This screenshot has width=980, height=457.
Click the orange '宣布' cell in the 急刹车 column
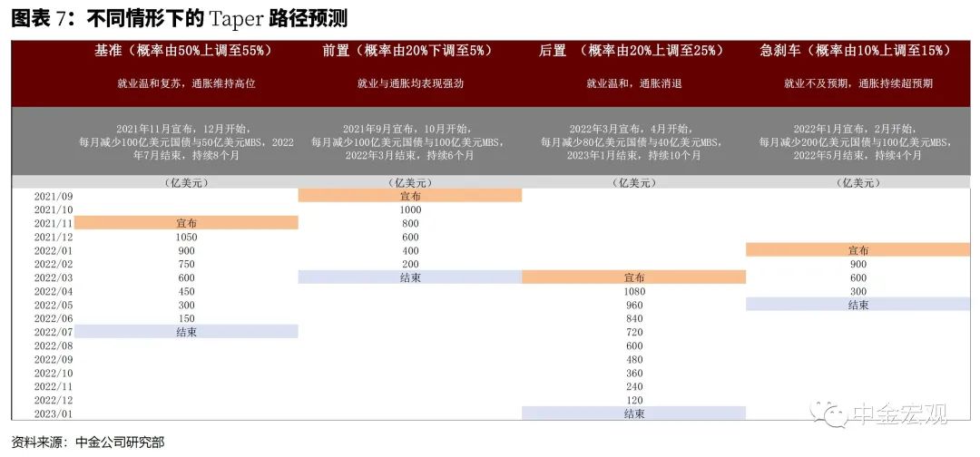(857, 250)
